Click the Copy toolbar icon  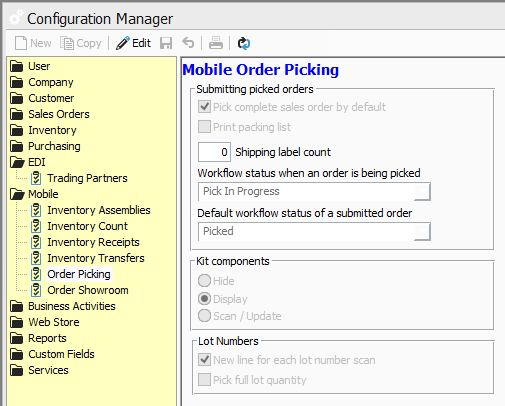[67, 43]
